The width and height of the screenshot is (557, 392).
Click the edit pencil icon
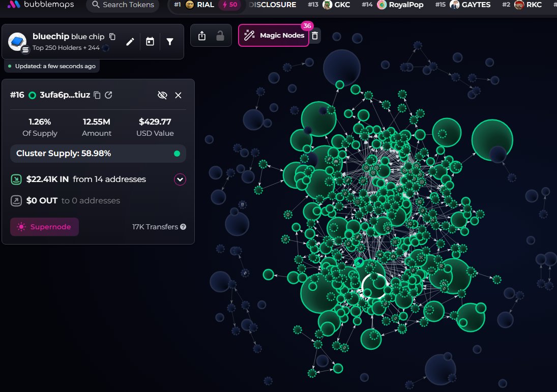coord(130,42)
